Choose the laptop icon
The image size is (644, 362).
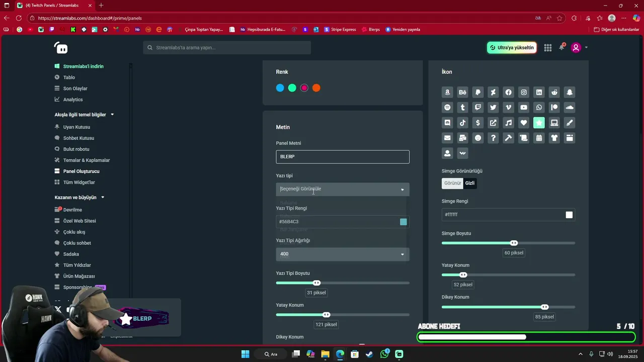(x=554, y=123)
